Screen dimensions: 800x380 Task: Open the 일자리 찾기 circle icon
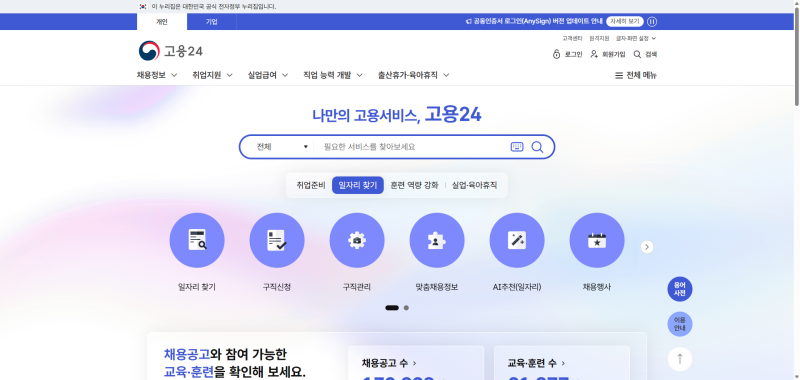(197, 240)
